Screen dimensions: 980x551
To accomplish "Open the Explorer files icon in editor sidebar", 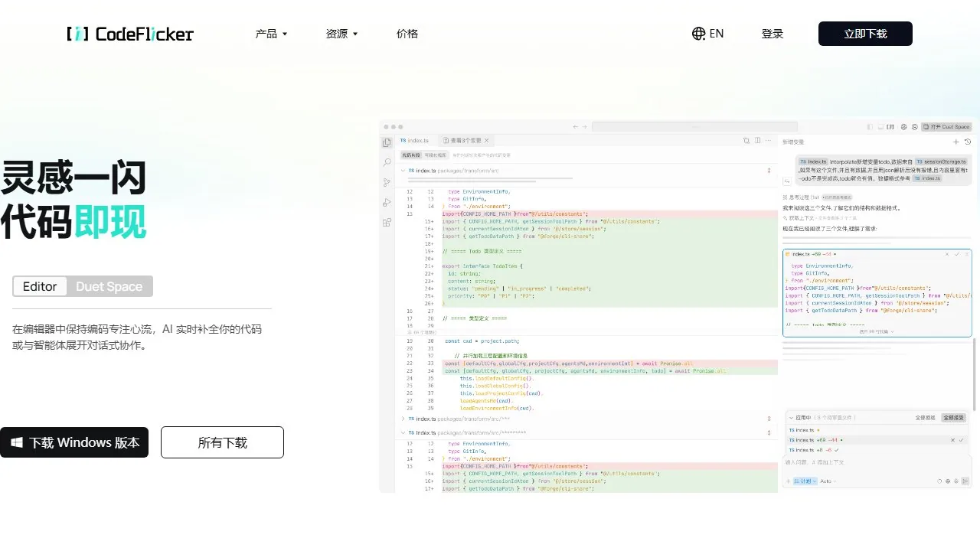I will 387,142.
